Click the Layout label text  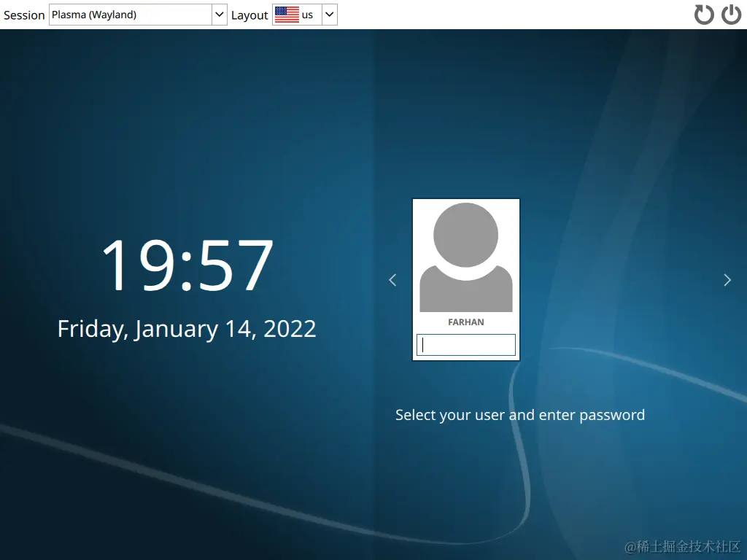coord(249,14)
